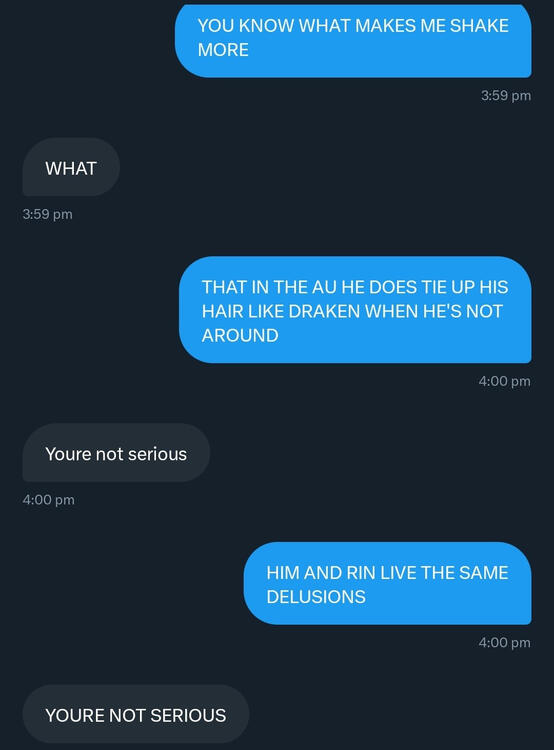
Task: Click the word 'DELUSIONS' in the blue bubble
Action: click(316, 597)
